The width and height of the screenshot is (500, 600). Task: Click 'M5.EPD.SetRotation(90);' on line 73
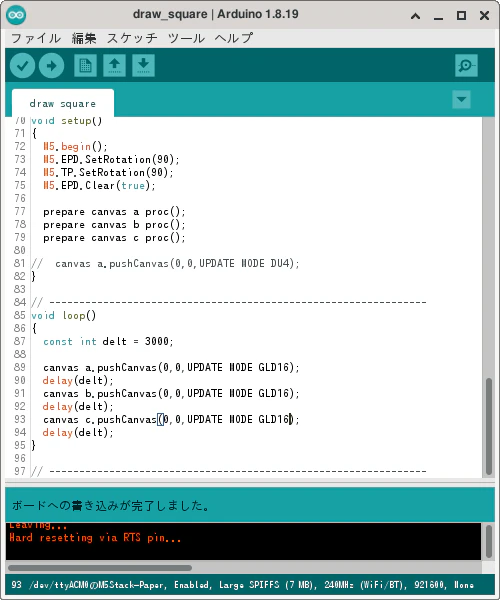pos(111,160)
